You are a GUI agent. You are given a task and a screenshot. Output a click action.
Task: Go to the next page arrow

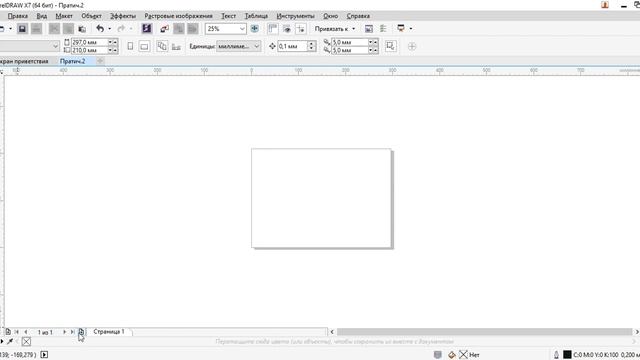(x=64, y=332)
